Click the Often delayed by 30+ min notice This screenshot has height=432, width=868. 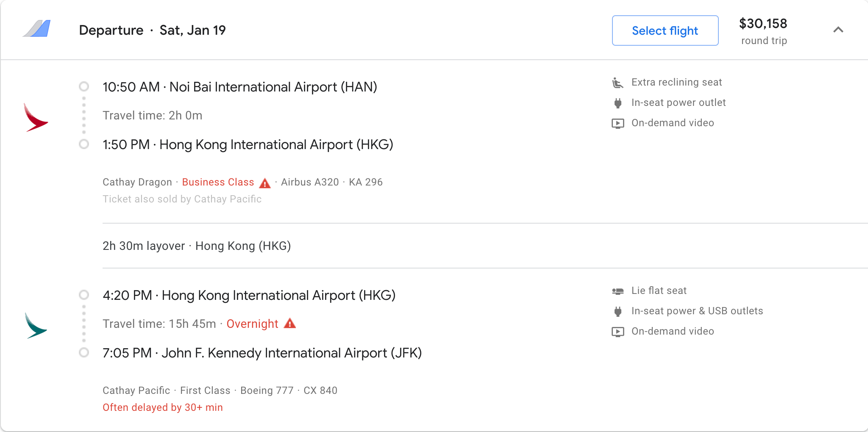pos(163,407)
